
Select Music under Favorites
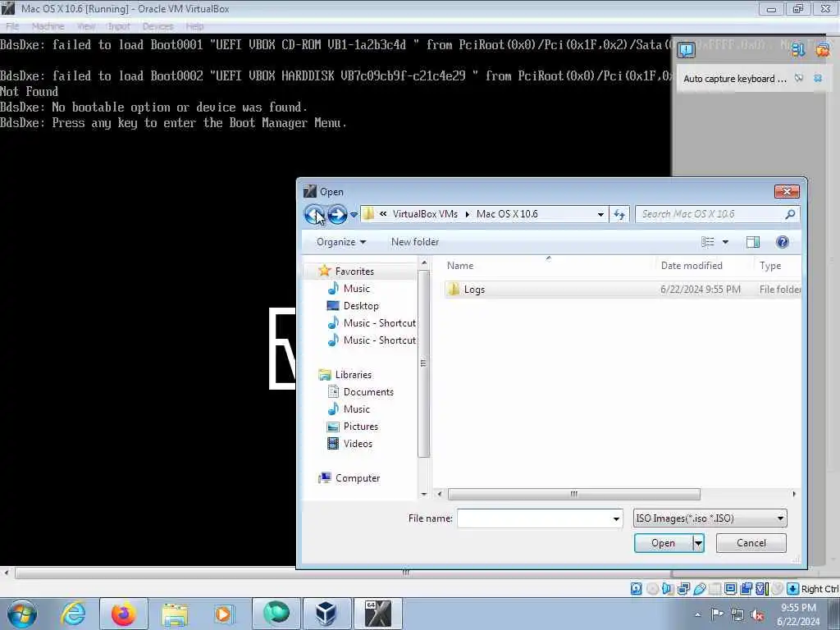356,289
